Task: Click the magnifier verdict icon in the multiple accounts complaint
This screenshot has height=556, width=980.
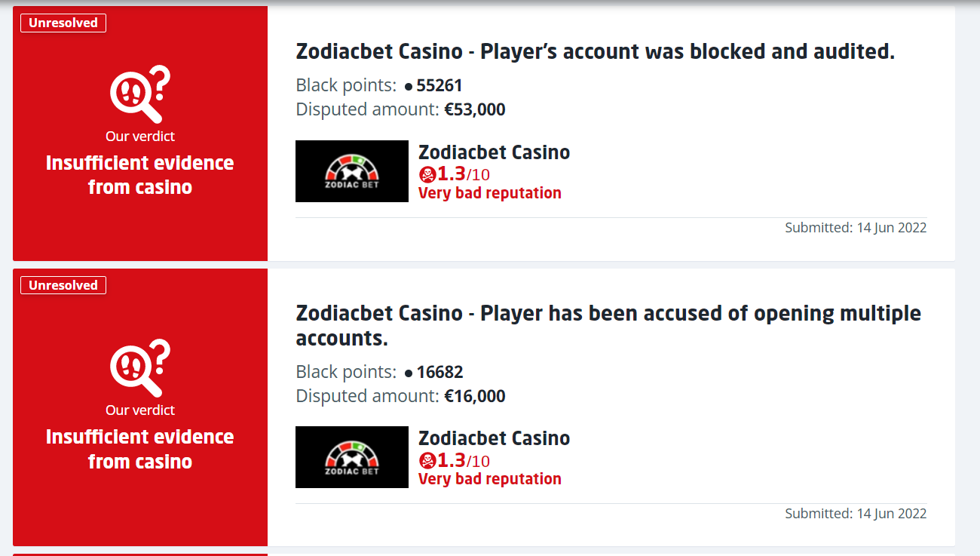Action: tap(139, 368)
